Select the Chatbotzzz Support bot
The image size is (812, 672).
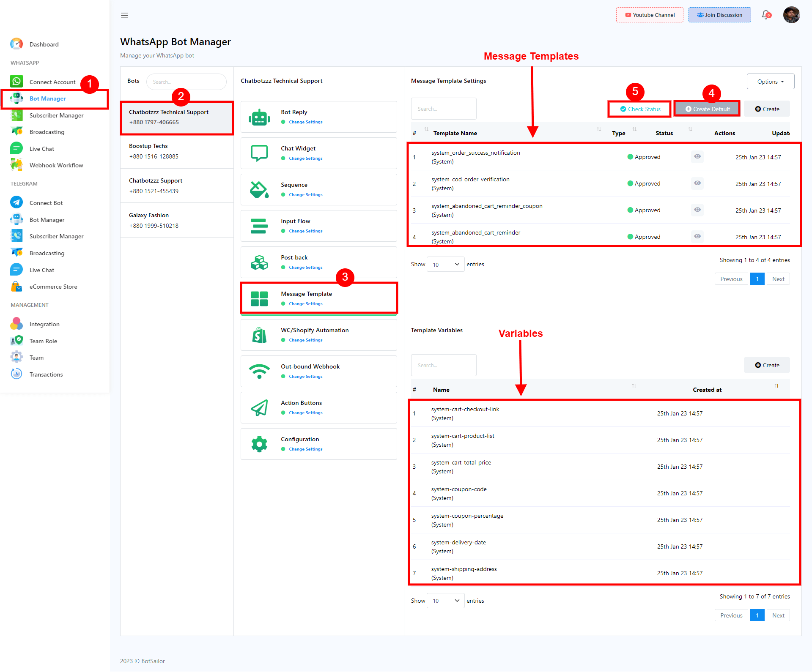click(x=177, y=186)
